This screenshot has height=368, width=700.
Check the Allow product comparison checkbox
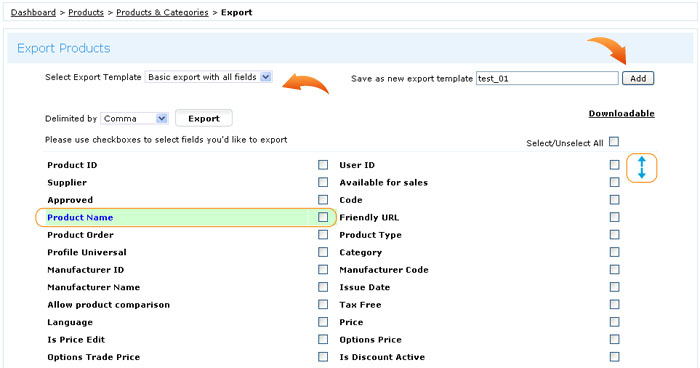(x=323, y=304)
